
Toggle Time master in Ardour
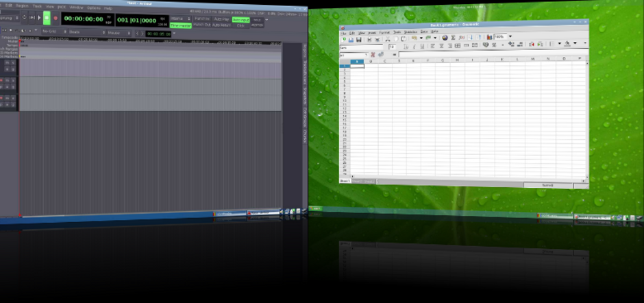181,25
